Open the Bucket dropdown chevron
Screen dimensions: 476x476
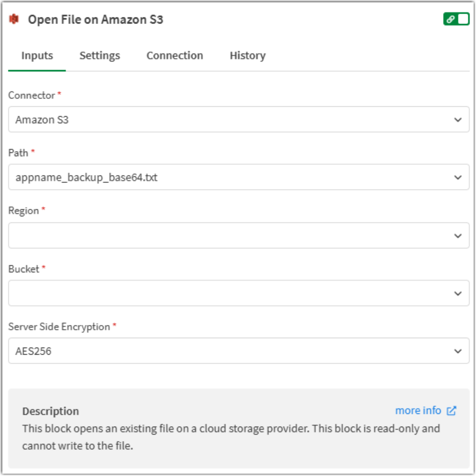click(458, 294)
